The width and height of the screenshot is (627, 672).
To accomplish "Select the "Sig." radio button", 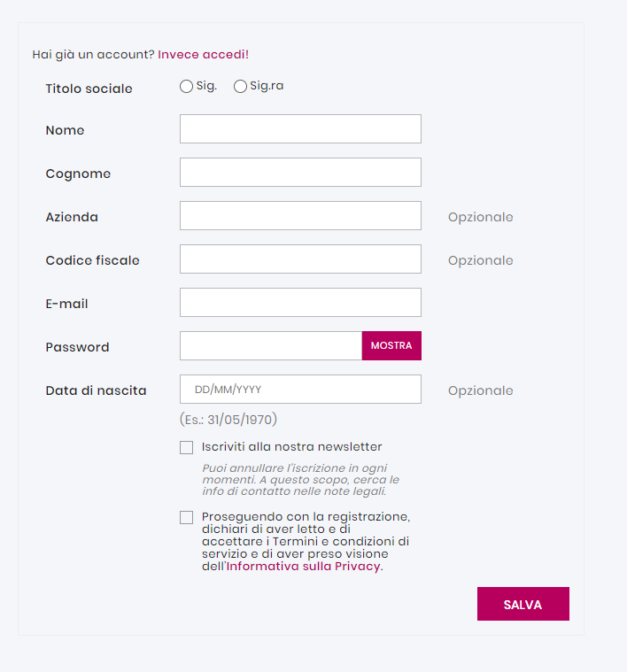I will coord(186,87).
